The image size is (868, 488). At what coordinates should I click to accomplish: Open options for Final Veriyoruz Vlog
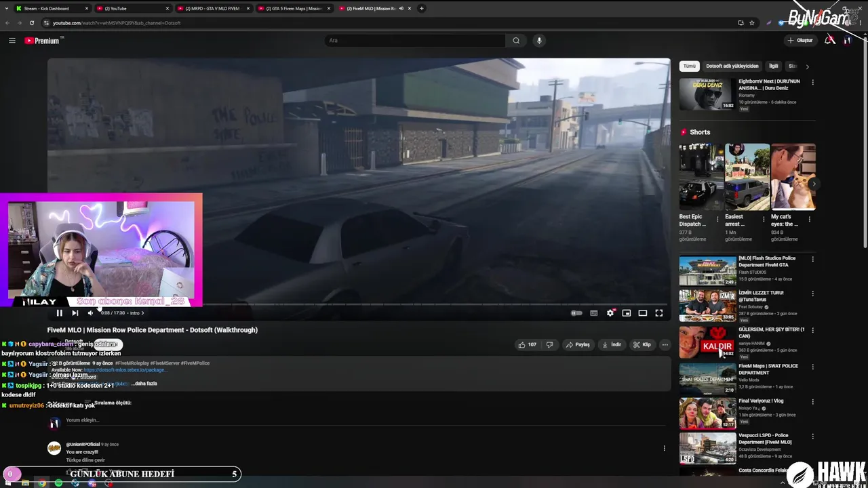coord(813,401)
